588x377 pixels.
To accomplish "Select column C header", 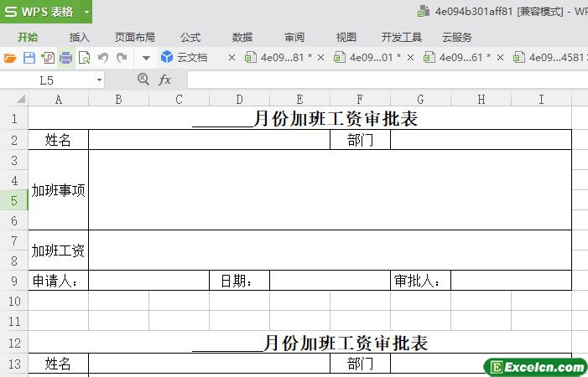I will [179, 99].
